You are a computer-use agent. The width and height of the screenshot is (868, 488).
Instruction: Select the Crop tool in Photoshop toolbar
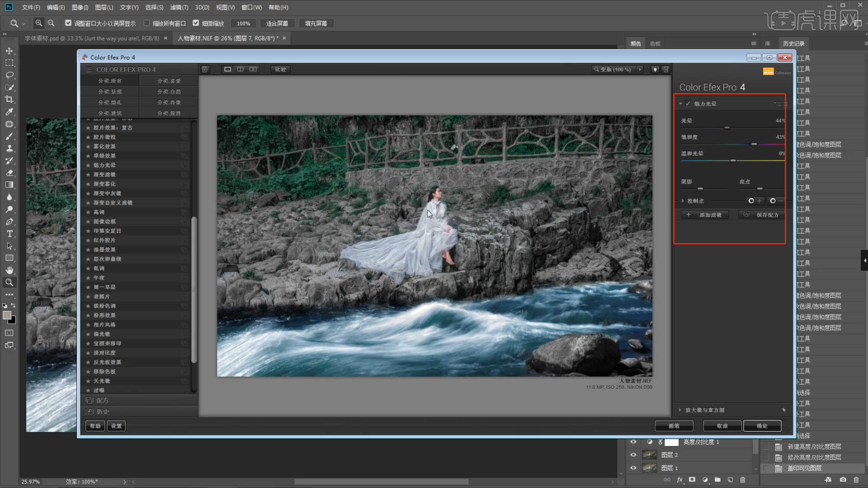tap(9, 99)
